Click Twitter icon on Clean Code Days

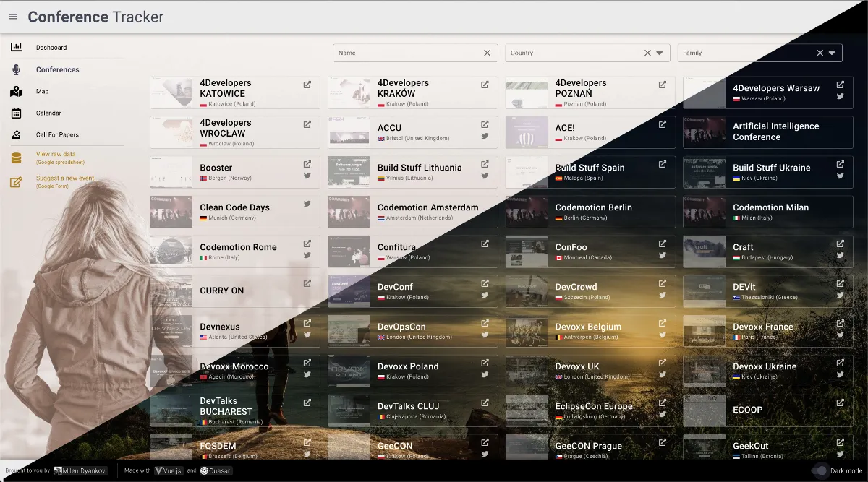click(x=307, y=204)
